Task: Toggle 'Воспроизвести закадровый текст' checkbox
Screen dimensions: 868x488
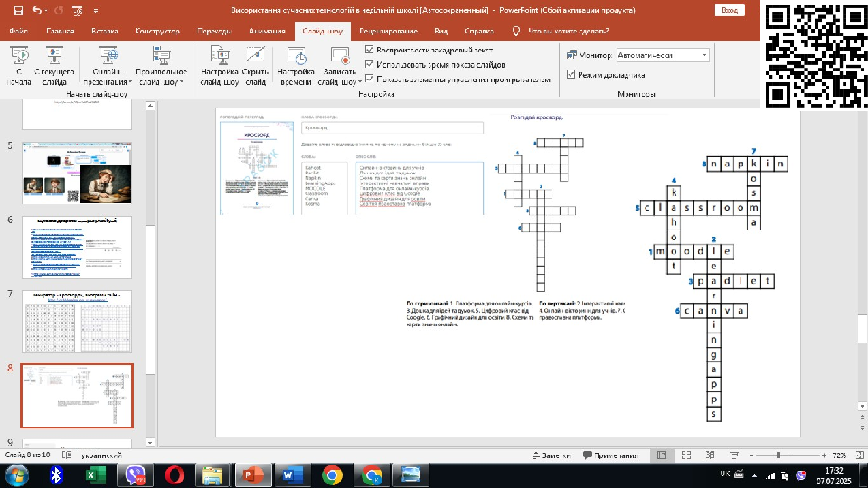Action: [370, 49]
